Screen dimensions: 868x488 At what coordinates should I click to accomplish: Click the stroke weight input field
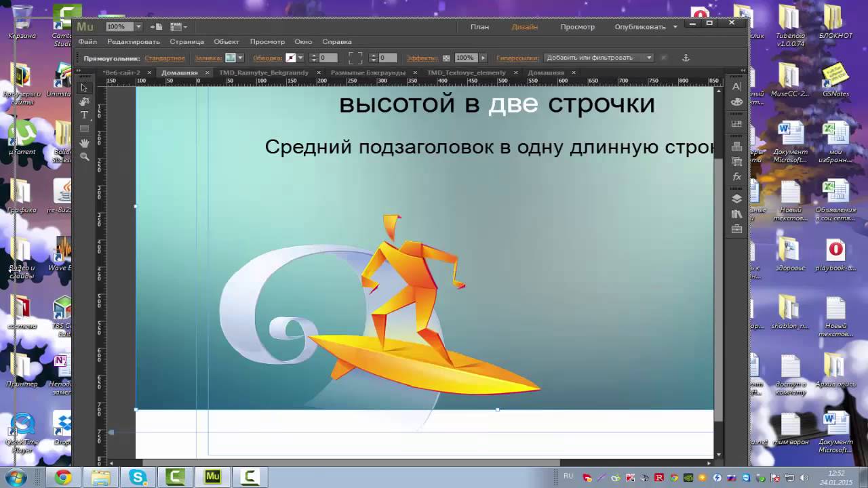pyautogui.click(x=328, y=58)
